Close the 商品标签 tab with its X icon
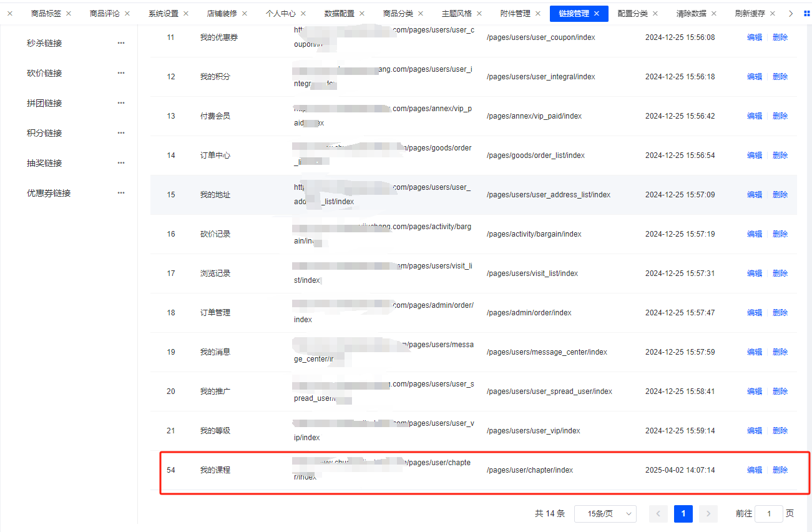This screenshot has width=812, height=532. pos(69,13)
